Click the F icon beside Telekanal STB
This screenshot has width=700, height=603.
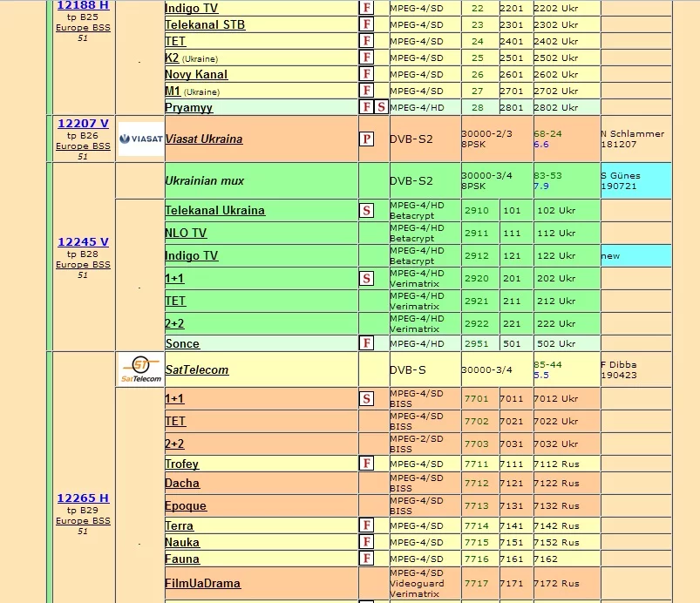tap(366, 24)
